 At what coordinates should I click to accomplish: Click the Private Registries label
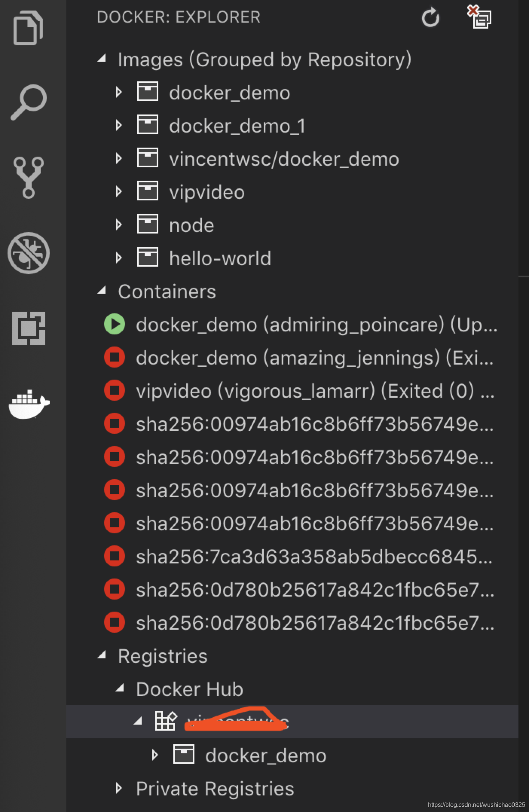[x=215, y=789]
